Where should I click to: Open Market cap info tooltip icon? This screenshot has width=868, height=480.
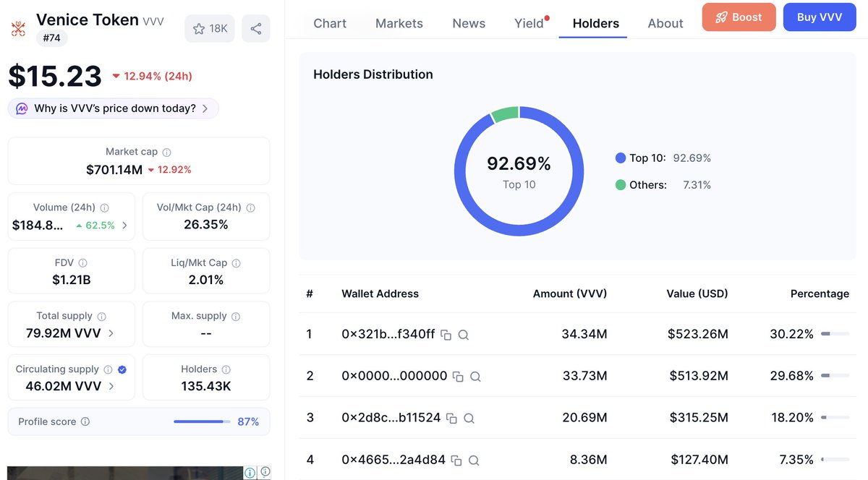click(167, 153)
